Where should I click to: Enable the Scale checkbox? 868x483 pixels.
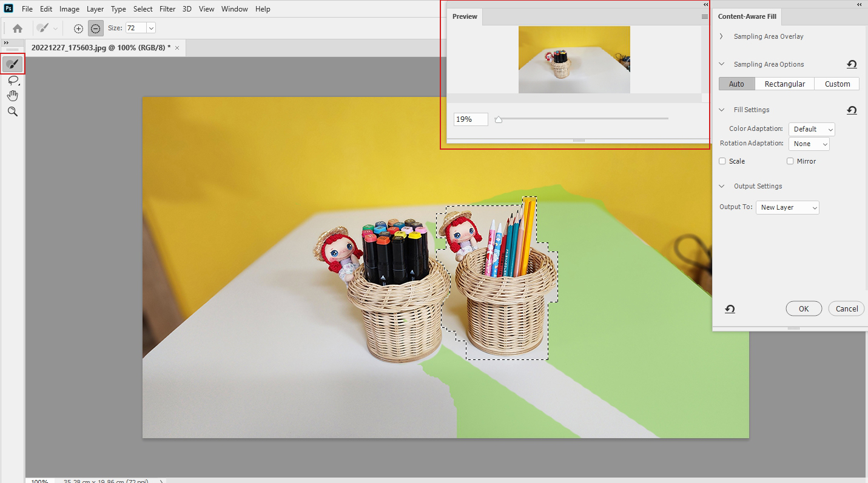pos(722,161)
